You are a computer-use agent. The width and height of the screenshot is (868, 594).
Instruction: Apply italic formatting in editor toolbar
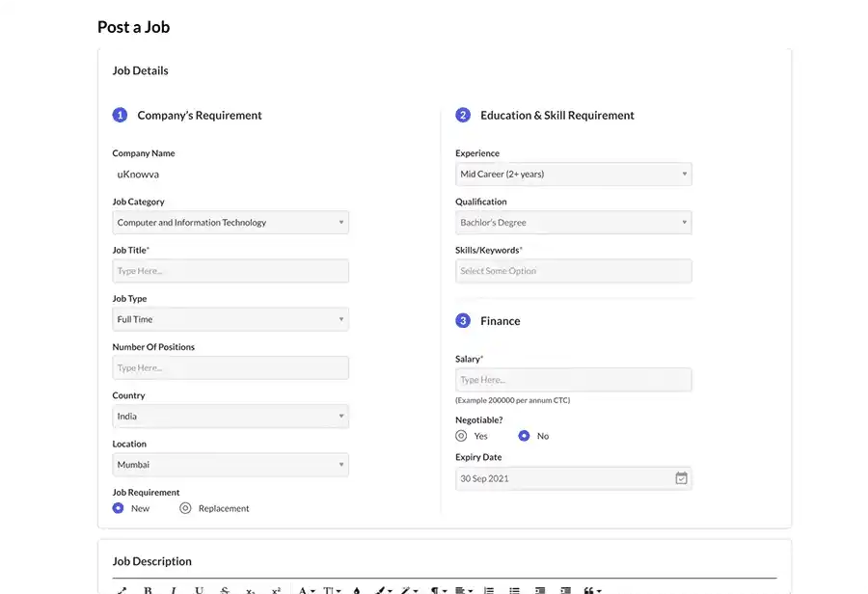[x=174, y=590]
